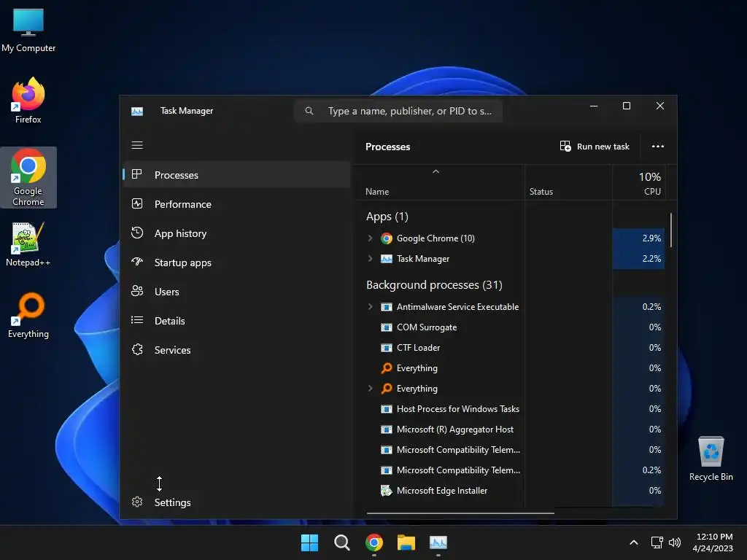The height and width of the screenshot is (560, 747).
Task: Click the Details list icon
Action: point(136,320)
